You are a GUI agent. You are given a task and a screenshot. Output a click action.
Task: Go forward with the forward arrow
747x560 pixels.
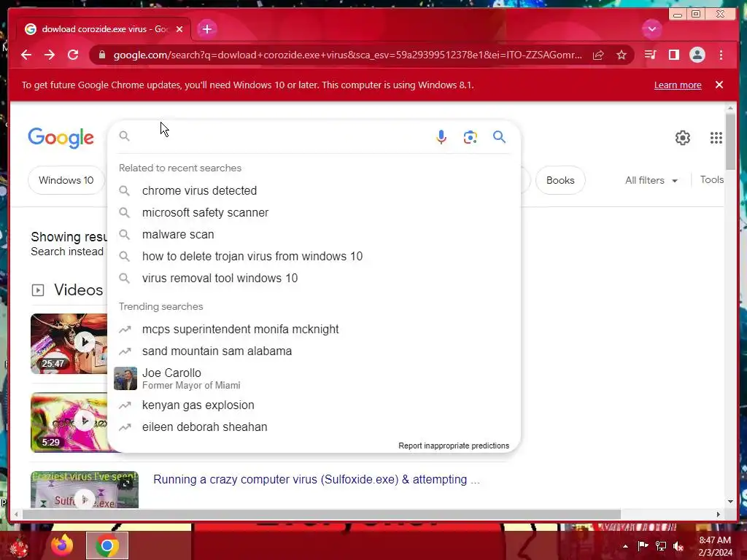point(50,55)
